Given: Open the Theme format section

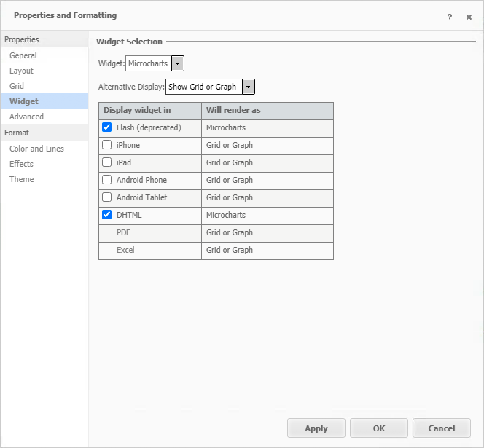Looking at the screenshot, I should 22,179.
